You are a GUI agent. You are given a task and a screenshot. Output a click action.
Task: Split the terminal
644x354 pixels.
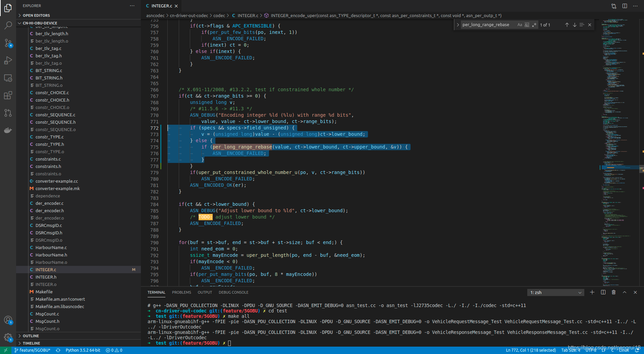pyautogui.click(x=603, y=292)
